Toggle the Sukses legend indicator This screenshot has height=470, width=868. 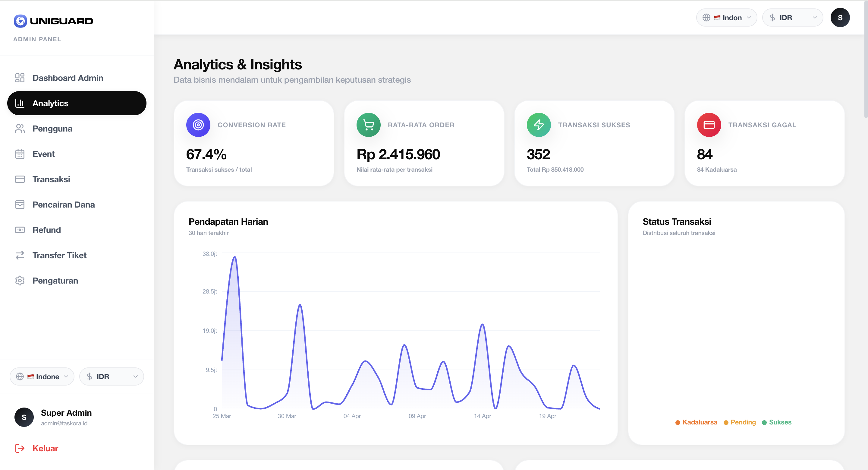[777, 422]
